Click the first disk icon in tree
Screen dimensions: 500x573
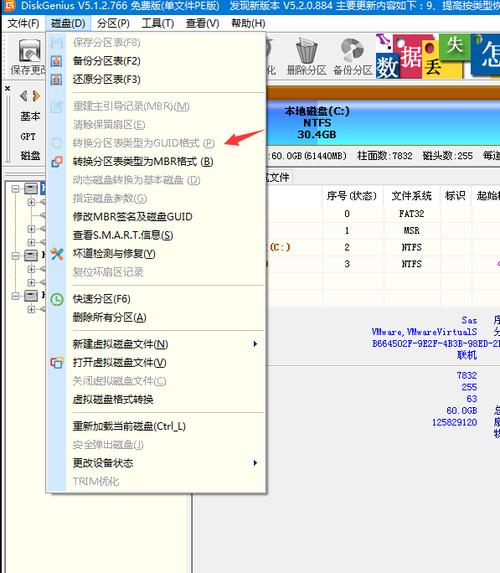31,189
